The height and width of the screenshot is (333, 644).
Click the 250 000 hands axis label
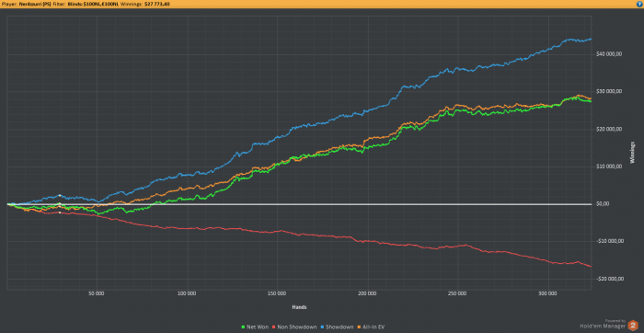457,294
